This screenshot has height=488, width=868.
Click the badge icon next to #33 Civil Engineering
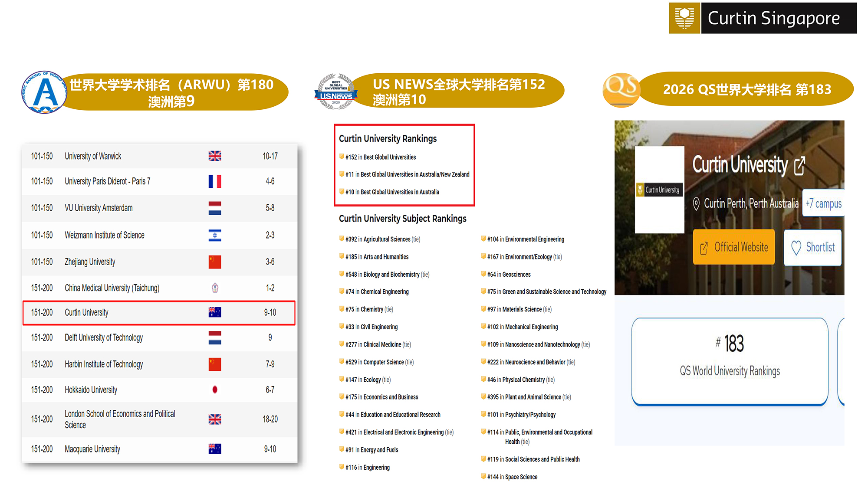click(x=342, y=326)
